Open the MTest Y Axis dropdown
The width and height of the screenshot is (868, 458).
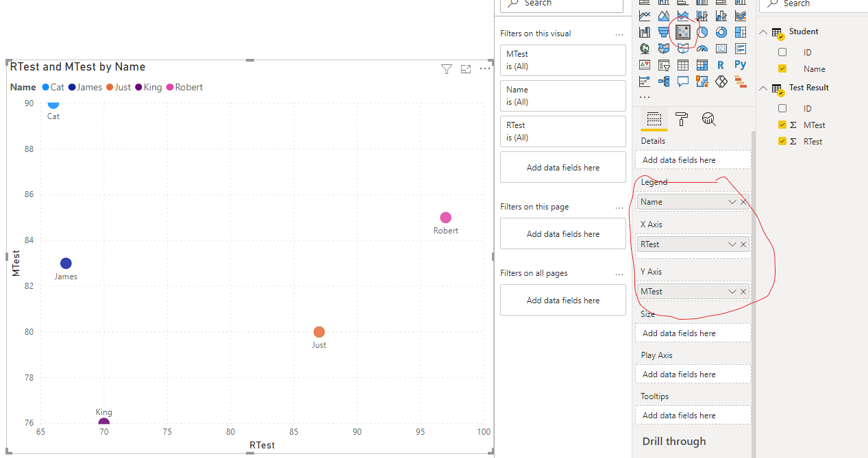click(x=732, y=292)
